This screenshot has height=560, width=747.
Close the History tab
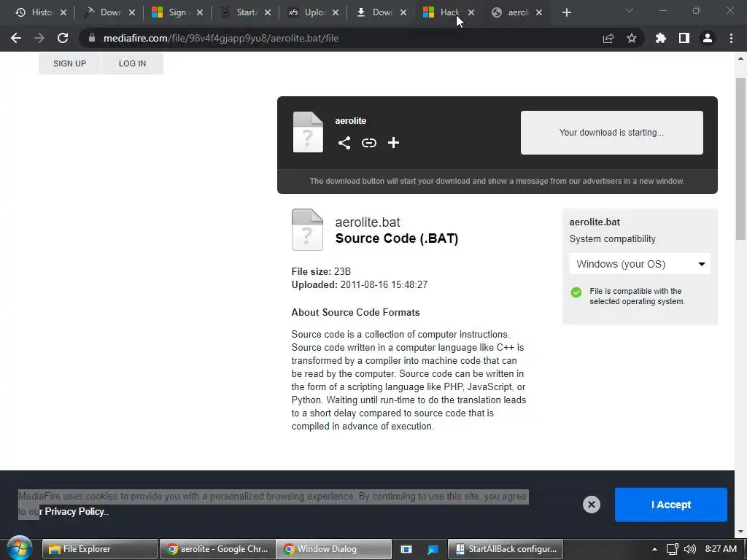coord(63,12)
